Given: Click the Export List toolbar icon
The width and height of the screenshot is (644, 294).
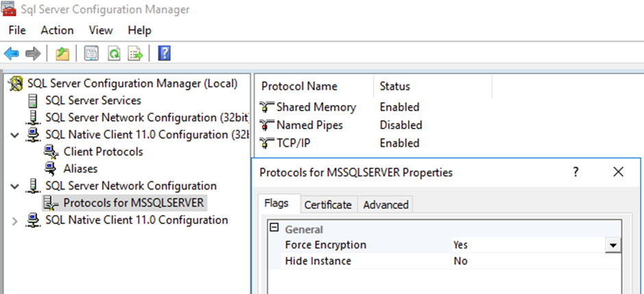Looking at the screenshot, I should click(135, 54).
